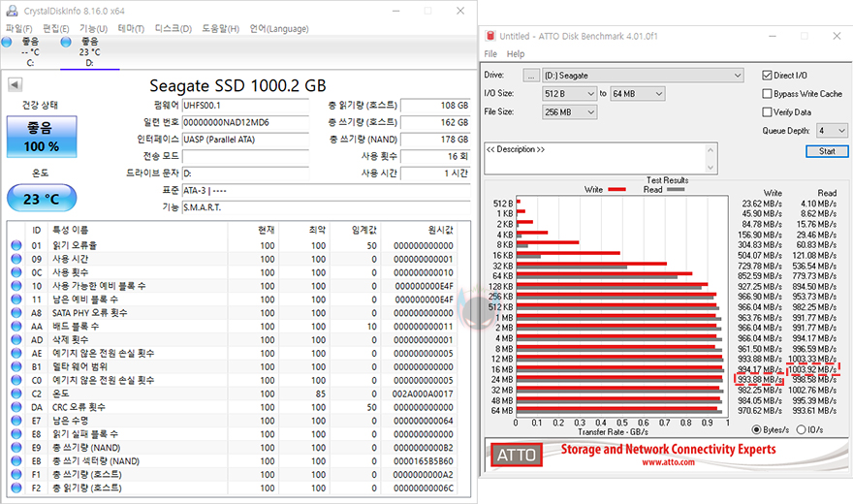This screenshot has height=504, width=853.
Task: Click status orb for attribute 09
Action: click(16, 259)
